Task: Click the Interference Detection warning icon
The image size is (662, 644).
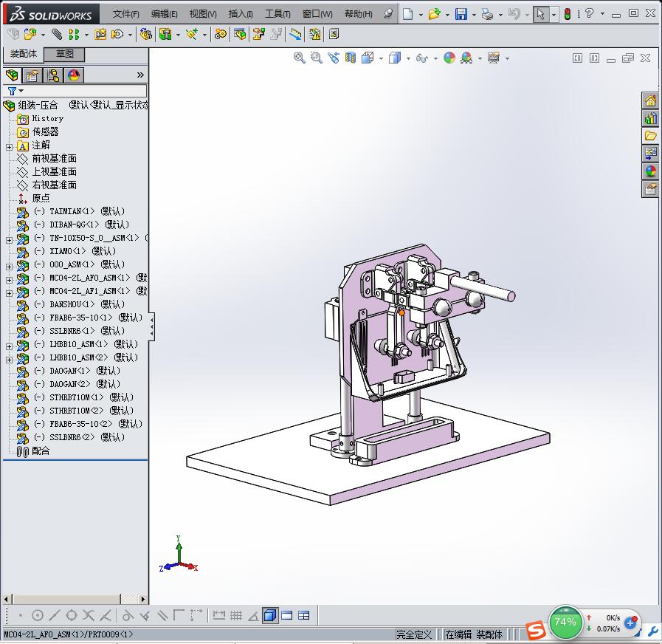Action: pyautogui.click(x=314, y=34)
